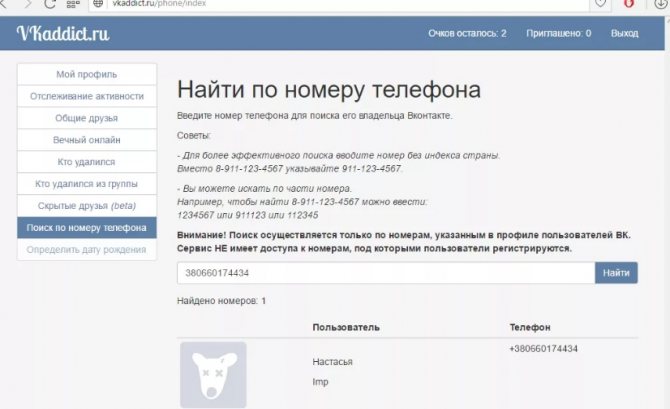This screenshot has height=409, width=670.
Task: Select Поиск по номеру телефона item
Action: click(87, 228)
